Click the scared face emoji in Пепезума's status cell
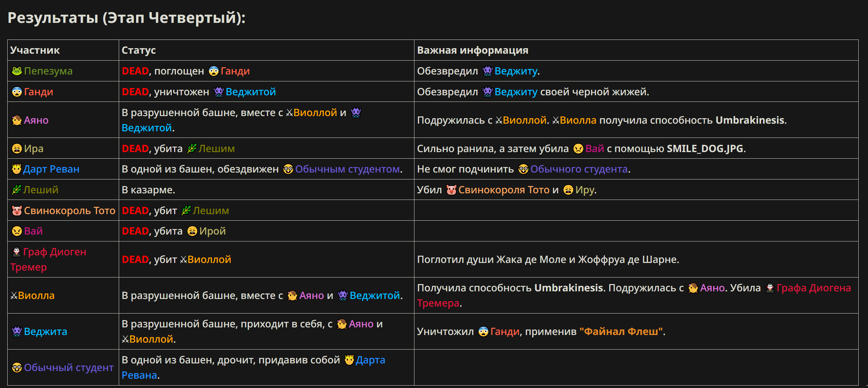Viewport: 868px width, 388px height. coord(214,71)
